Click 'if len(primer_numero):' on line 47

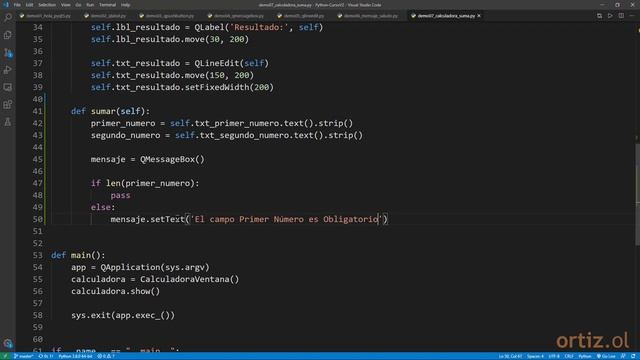pos(145,183)
